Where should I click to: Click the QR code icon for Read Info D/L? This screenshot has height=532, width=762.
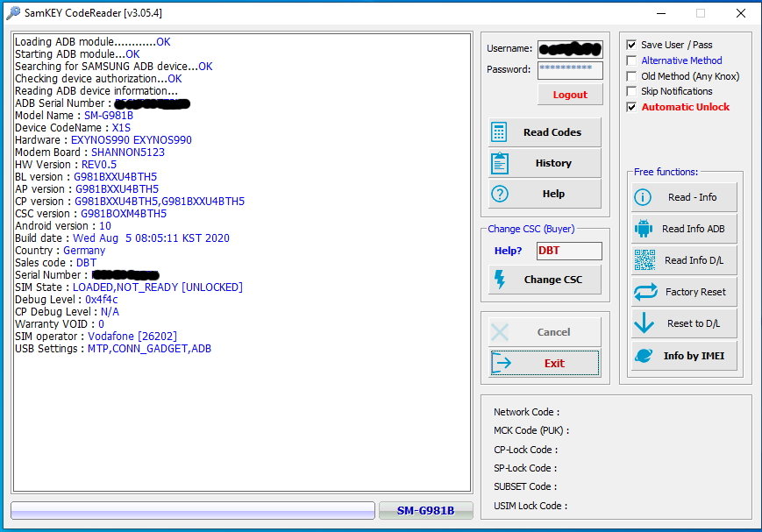click(644, 260)
